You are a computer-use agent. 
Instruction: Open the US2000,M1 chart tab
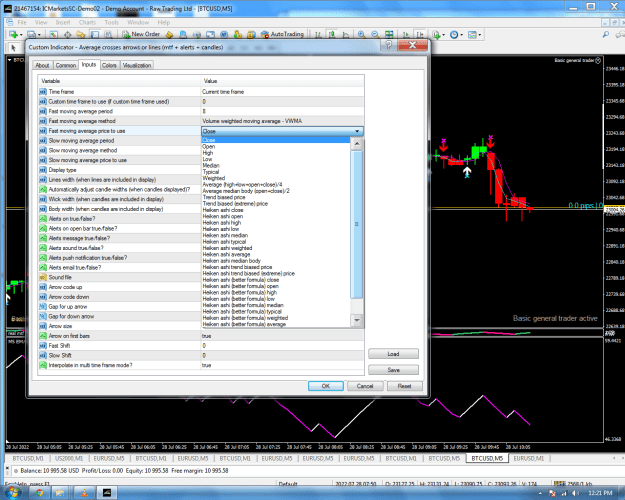point(67,459)
